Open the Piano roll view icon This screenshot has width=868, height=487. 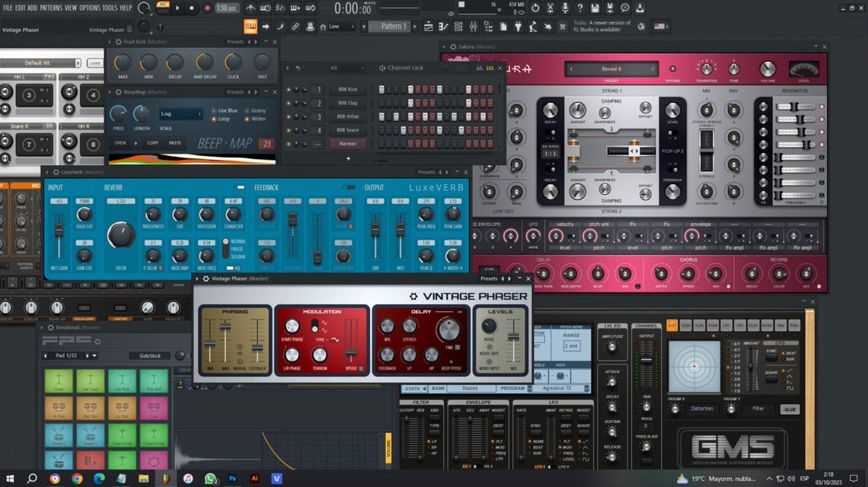[x=444, y=26]
